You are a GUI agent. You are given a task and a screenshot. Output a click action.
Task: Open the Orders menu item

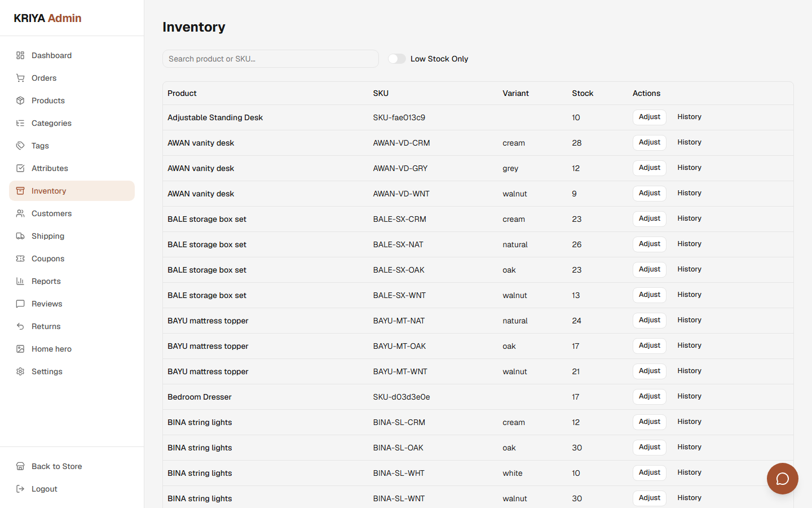point(72,78)
